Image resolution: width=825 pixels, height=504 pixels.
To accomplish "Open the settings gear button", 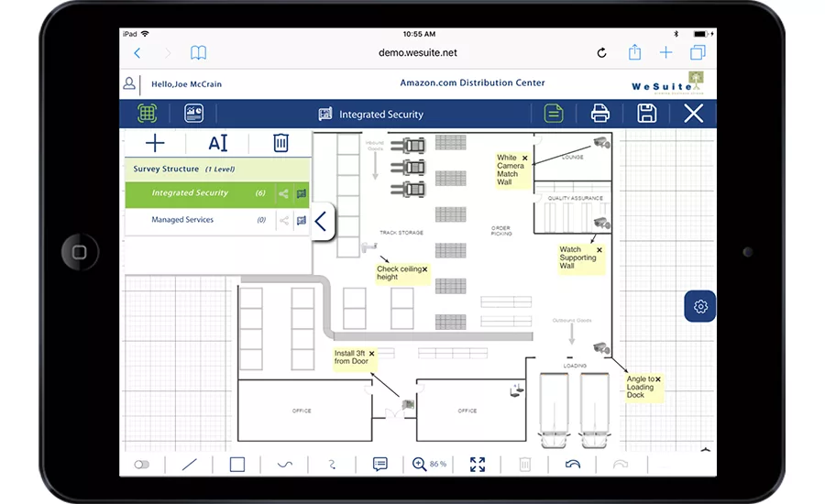I will [700, 306].
